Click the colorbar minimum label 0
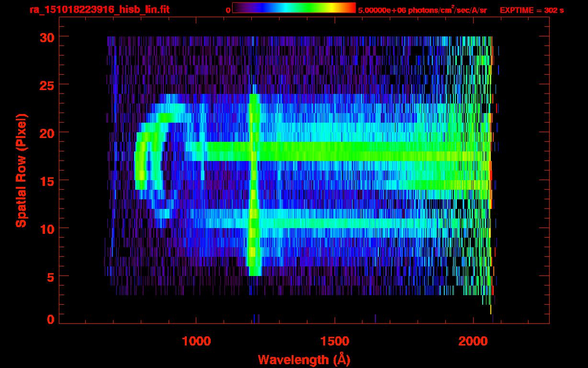Image resolution: width=588 pixels, height=368 pixels. (228, 10)
